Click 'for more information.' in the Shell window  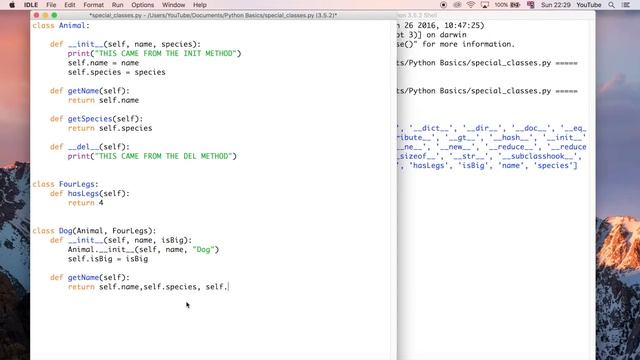(469, 44)
